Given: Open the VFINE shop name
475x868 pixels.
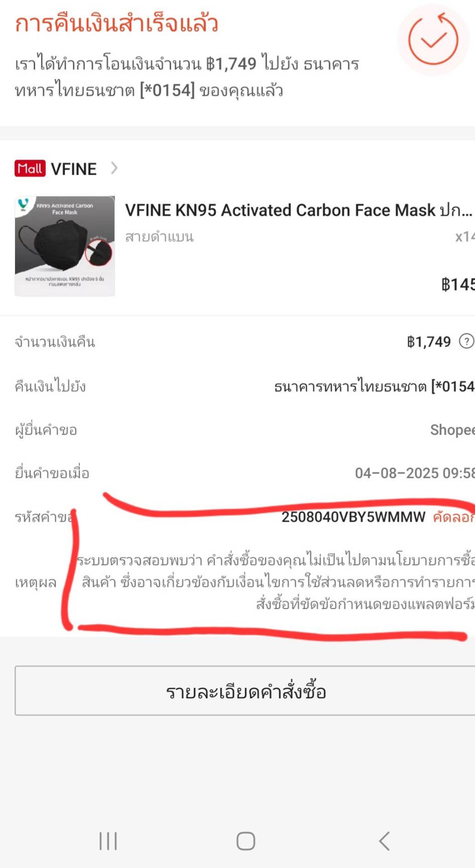Looking at the screenshot, I should 74,169.
